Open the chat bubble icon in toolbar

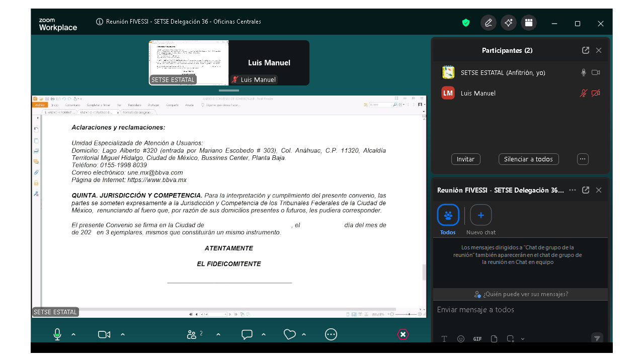247,334
